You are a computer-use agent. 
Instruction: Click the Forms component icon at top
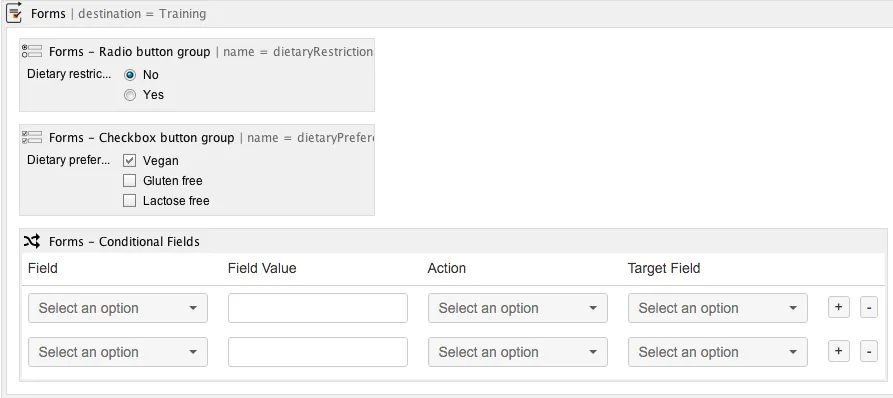(x=13, y=13)
